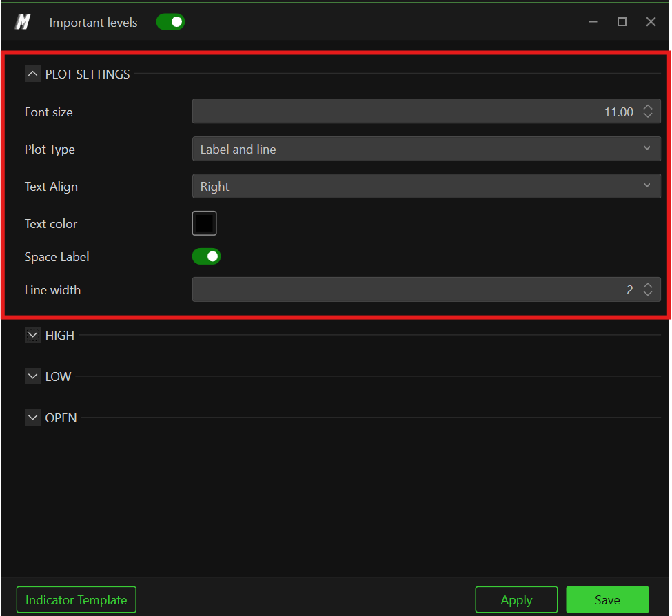The width and height of the screenshot is (672, 616).
Task: Close the Important levels window
Action: coord(651,22)
